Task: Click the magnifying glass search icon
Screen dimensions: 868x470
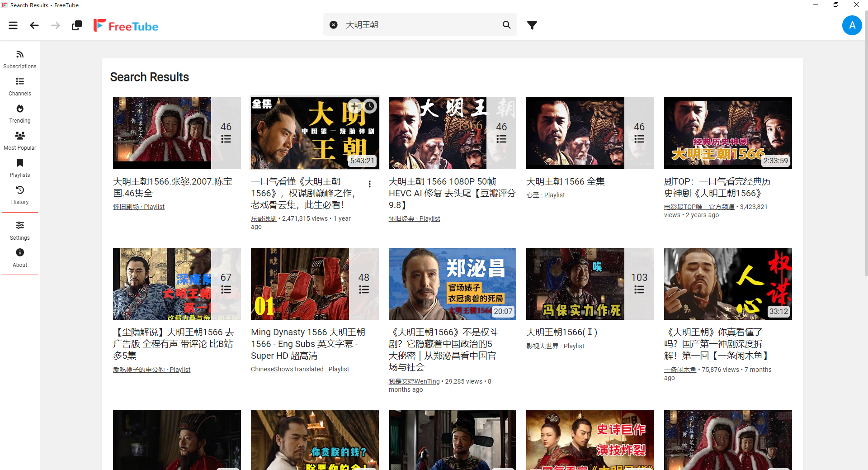Action: 507,25
